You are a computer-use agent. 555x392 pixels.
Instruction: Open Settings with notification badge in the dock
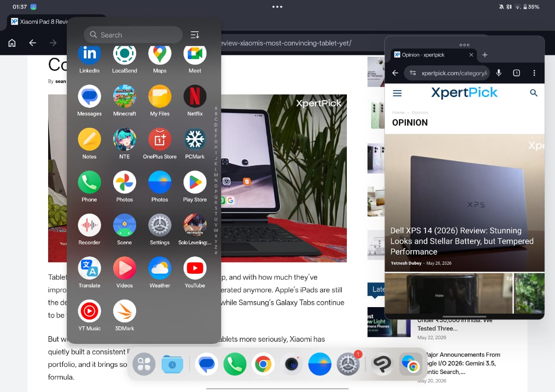pyautogui.click(x=348, y=364)
